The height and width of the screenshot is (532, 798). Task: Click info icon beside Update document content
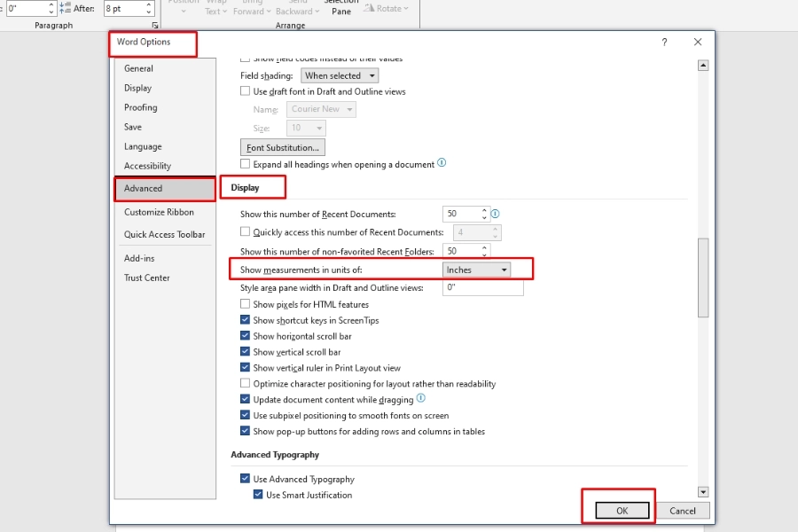click(420, 399)
